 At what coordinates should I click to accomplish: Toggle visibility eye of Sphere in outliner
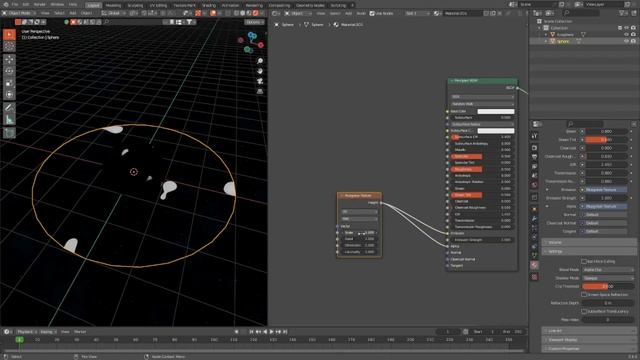click(x=626, y=41)
